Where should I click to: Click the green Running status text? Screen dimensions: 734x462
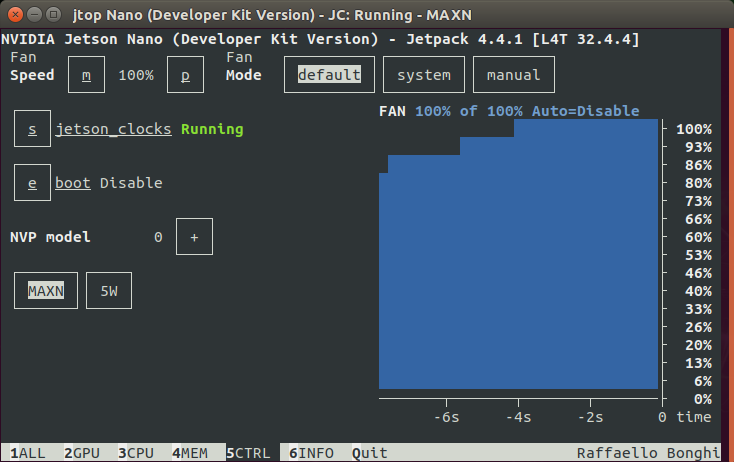pyautogui.click(x=212, y=129)
